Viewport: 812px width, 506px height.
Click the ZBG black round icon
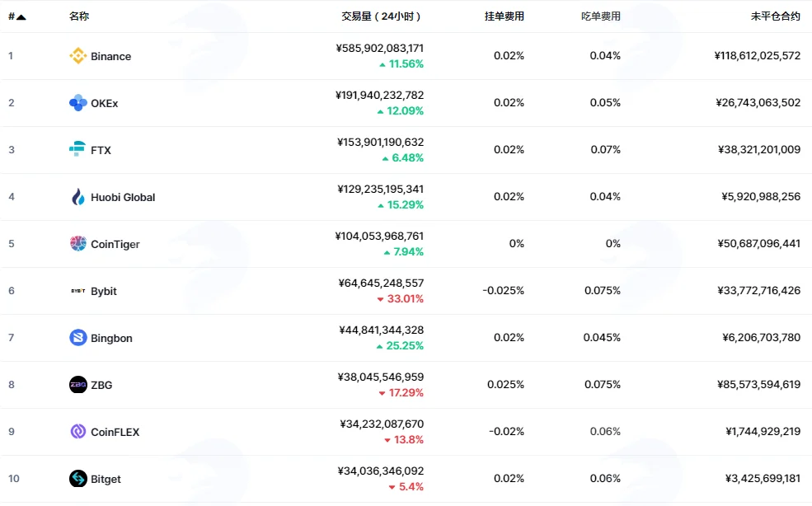[x=78, y=385]
